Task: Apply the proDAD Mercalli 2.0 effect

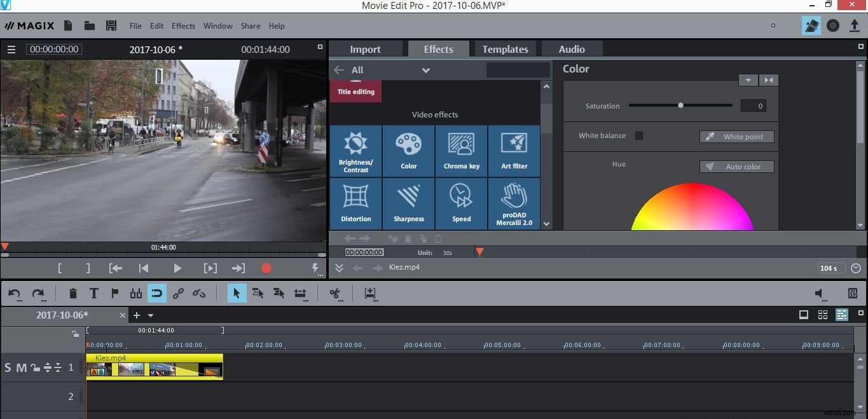Action: (x=514, y=203)
